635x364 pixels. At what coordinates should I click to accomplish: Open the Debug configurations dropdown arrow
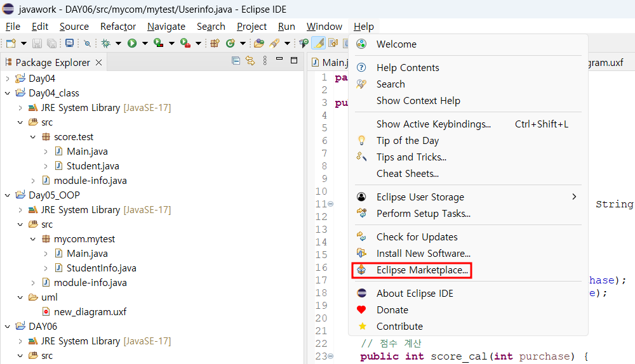pos(118,43)
